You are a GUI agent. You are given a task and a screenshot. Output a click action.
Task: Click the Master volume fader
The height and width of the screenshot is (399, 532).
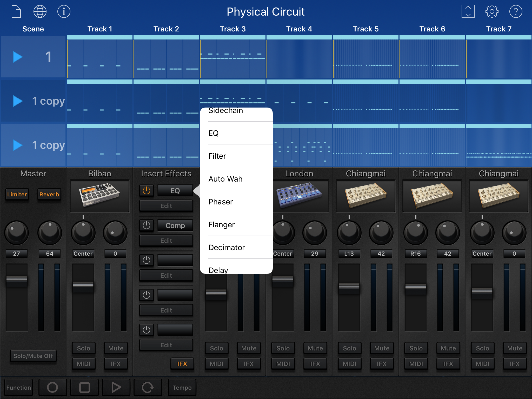(x=17, y=279)
